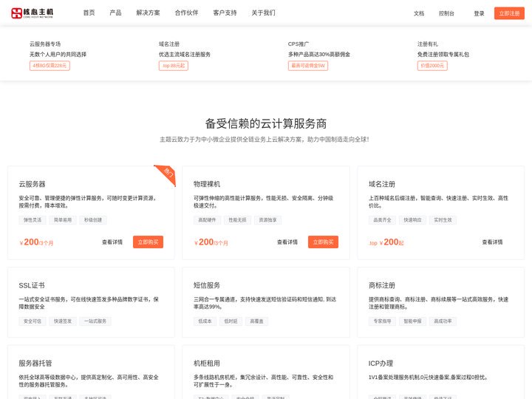Select the 一站式服务 tag
Image resolution: width=532 pixels, height=399 pixels.
coord(95,321)
